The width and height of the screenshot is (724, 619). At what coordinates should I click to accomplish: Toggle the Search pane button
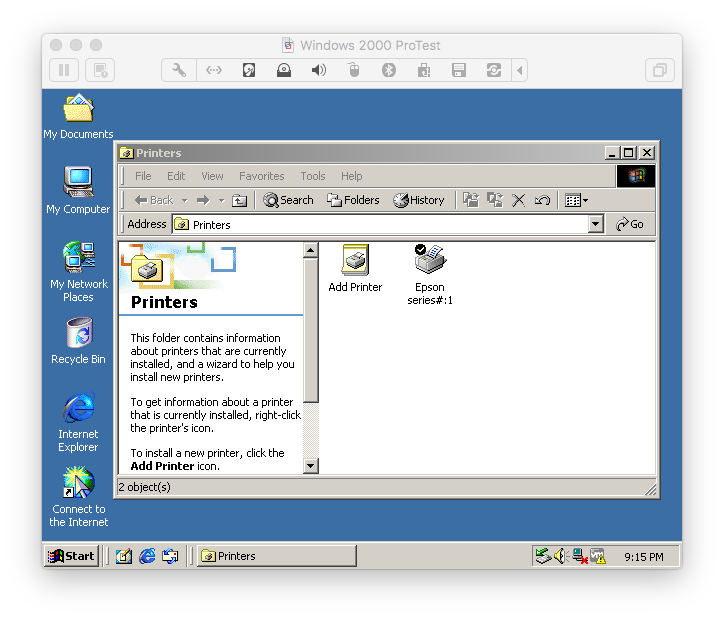[288, 200]
